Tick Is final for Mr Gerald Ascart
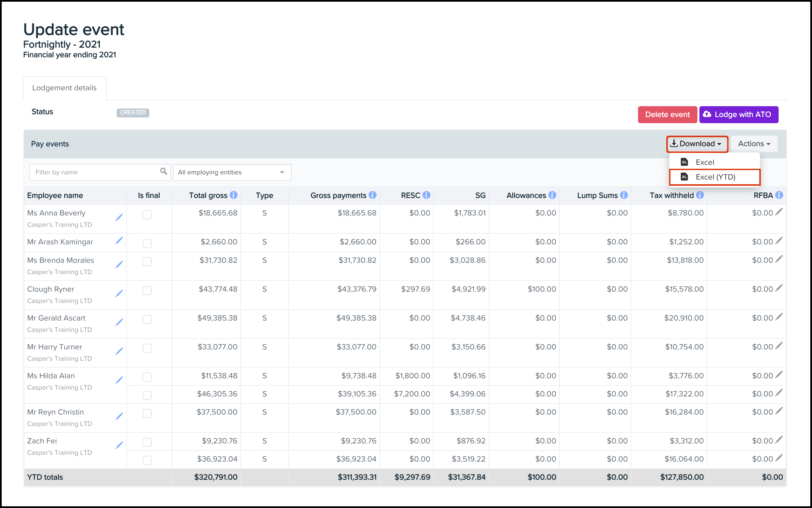 147,319
